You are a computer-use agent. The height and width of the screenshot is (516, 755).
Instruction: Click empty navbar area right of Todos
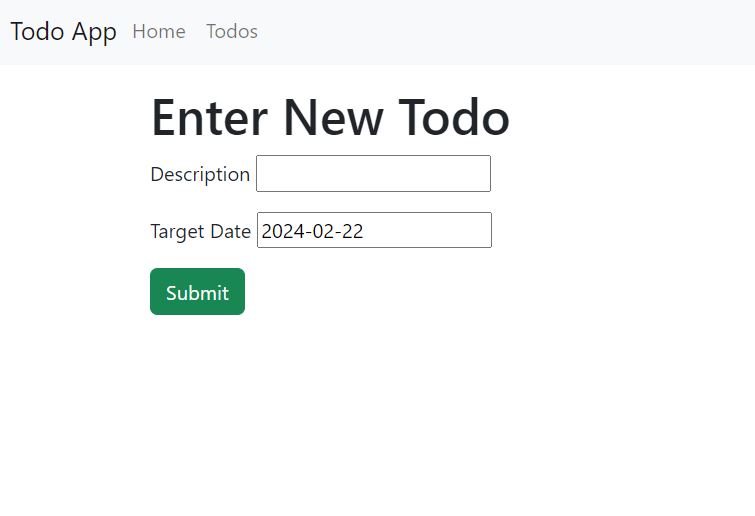pos(506,32)
